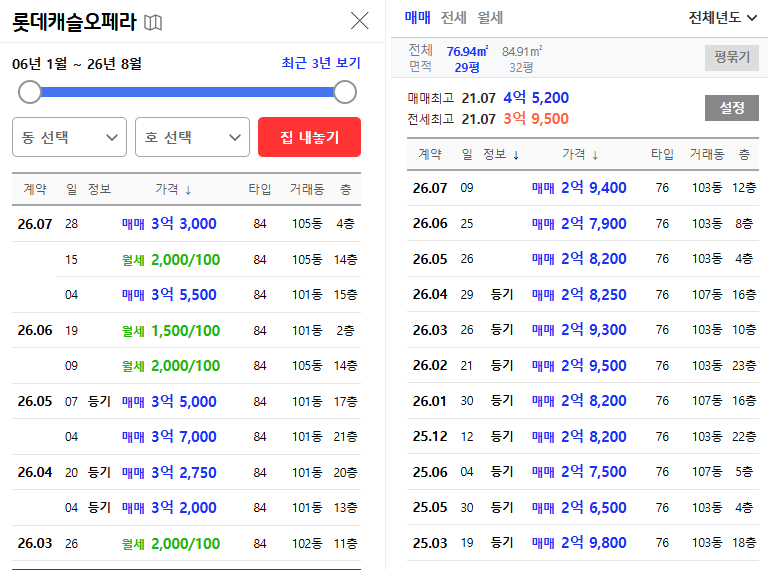This screenshot has width=768, height=570.
Task: Open the map icon next to 롯데캐슬오페라
Action: click(x=153, y=22)
